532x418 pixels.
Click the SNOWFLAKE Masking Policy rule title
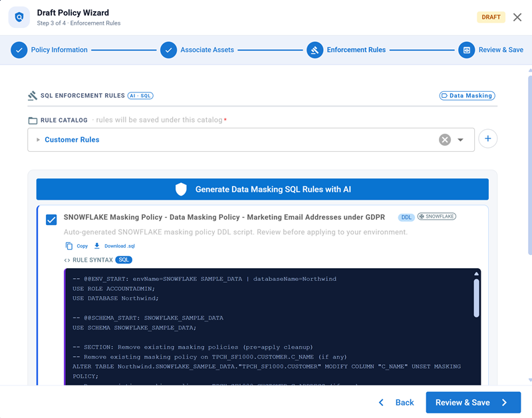coord(224,217)
